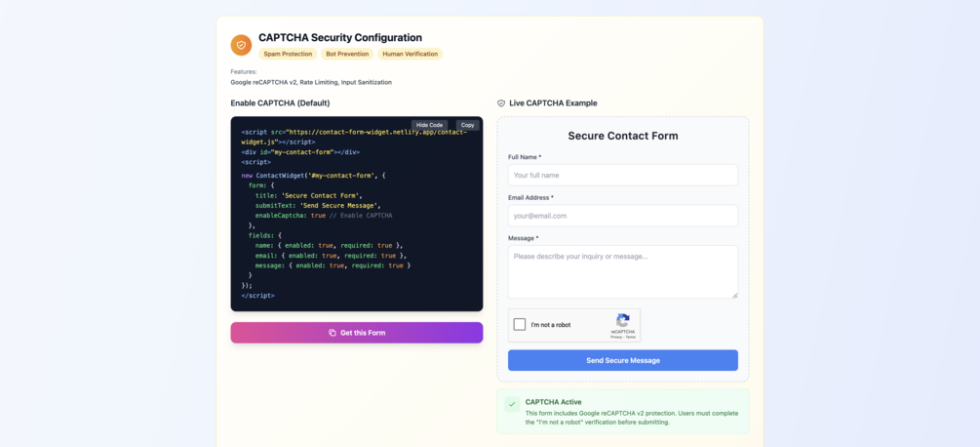Click the Enable CAPTCHA (Default) heading
Screen dimensions: 980x447
point(280,103)
